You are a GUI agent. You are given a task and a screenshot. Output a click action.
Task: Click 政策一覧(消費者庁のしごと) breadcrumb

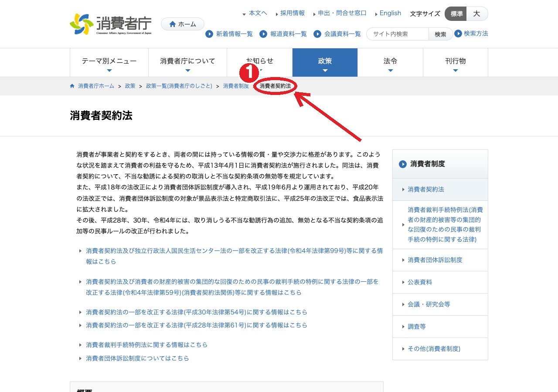pyautogui.click(x=179, y=86)
